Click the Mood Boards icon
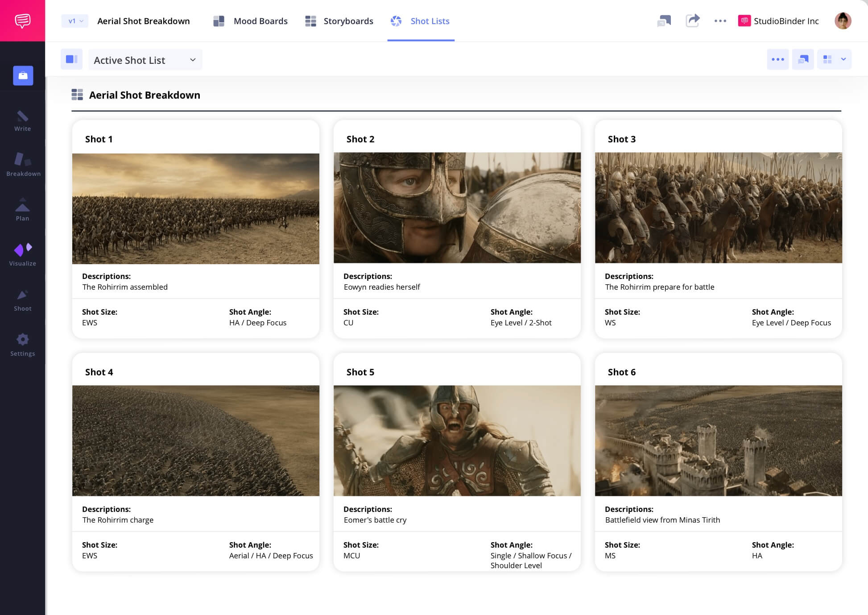The width and height of the screenshot is (868, 615). (x=219, y=21)
